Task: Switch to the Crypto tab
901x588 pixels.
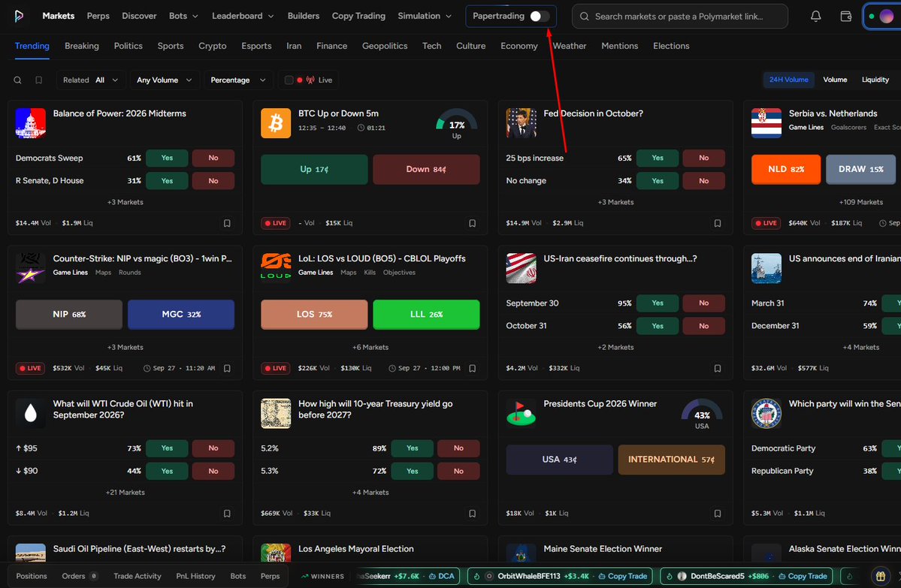Action: (x=213, y=46)
